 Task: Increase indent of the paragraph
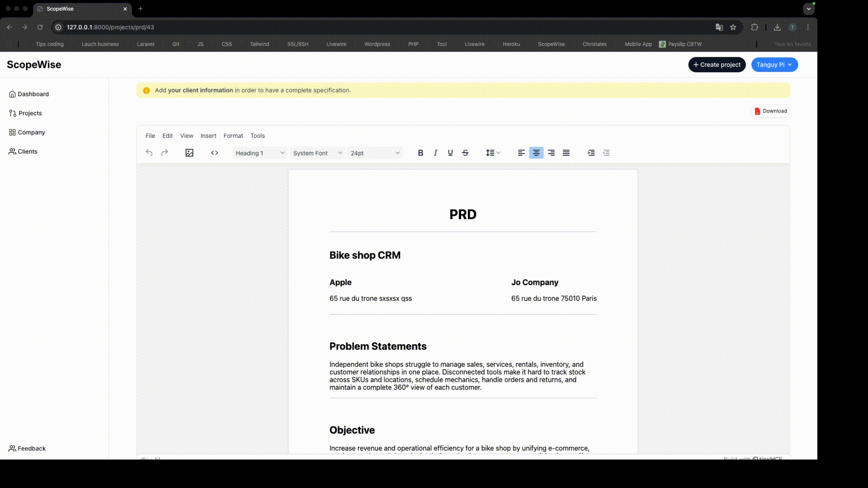591,153
